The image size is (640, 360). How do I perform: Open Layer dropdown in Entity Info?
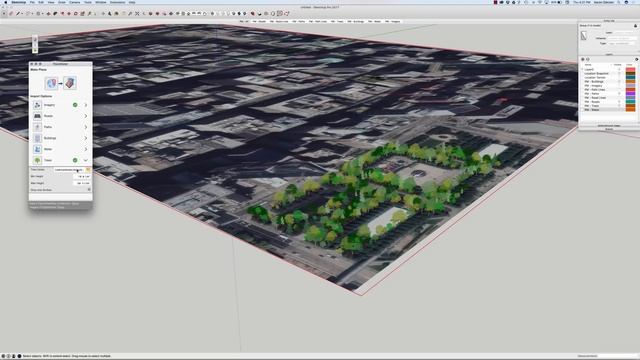click(x=624, y=33)
